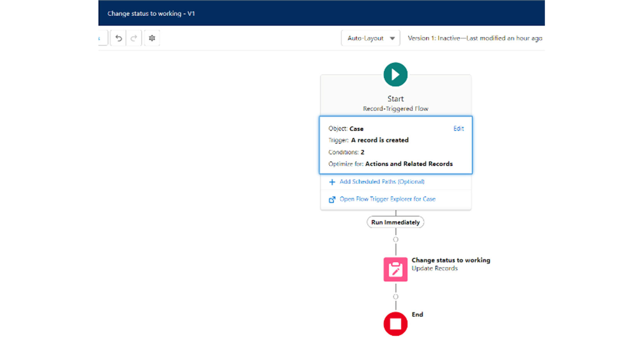Click 'Record-Triggered Flow' subtitle
The image size is (644, 353).
[395, 109]
